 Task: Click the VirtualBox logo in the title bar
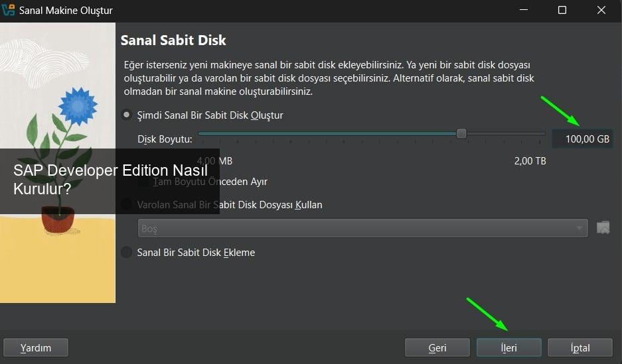pos(9,10)
